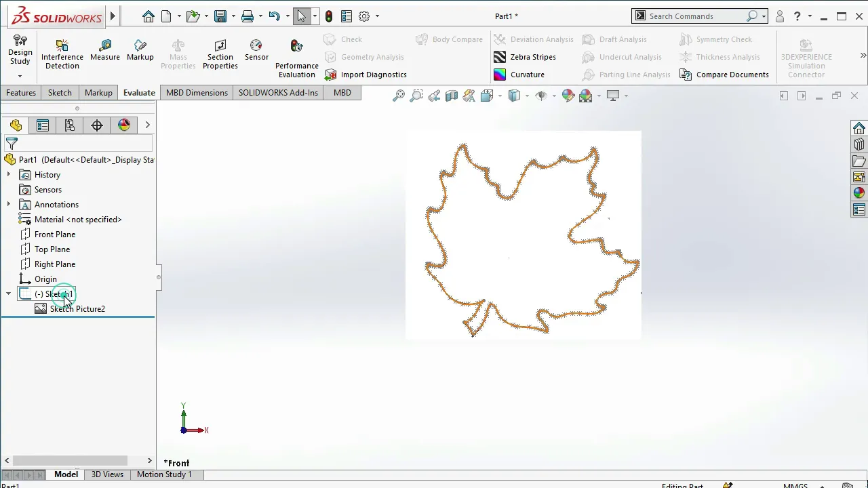The width and height of the screenshot is (868, 488).
Task: Select Front Plane in the tree
Action: point(55,235)
